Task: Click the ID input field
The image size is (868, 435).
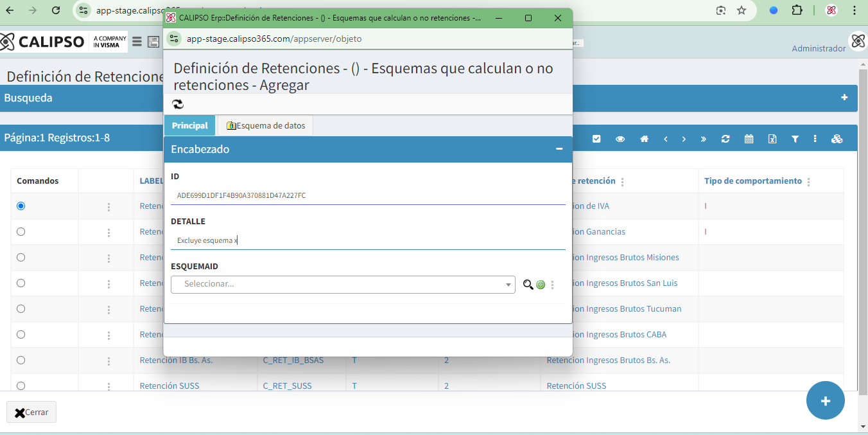Action: point(368,195)
